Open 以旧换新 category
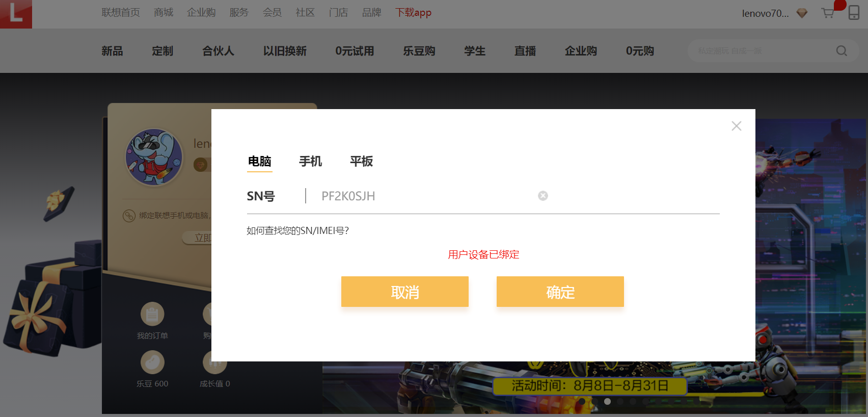The width and height of the screenshot is (868, 417). tap(285, 51)
